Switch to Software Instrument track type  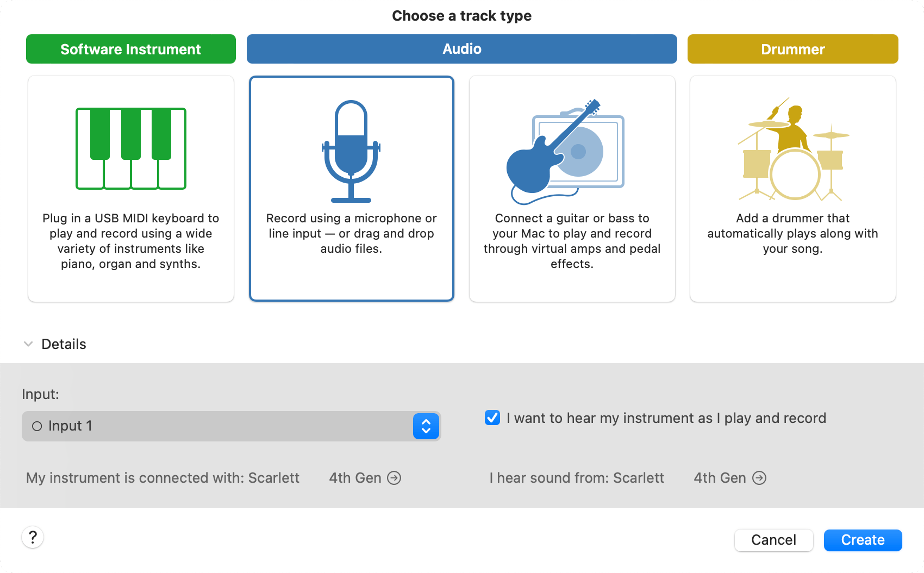coord(131,49)
